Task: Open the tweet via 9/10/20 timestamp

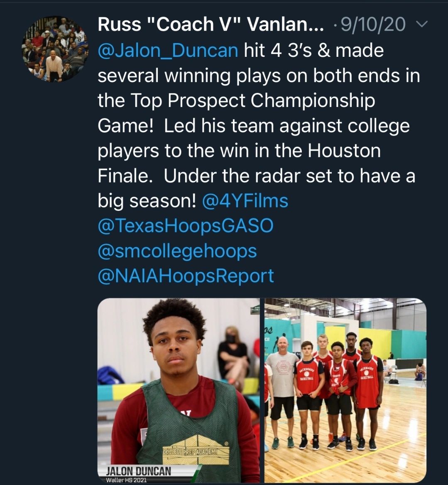Action: coord(372,25)
